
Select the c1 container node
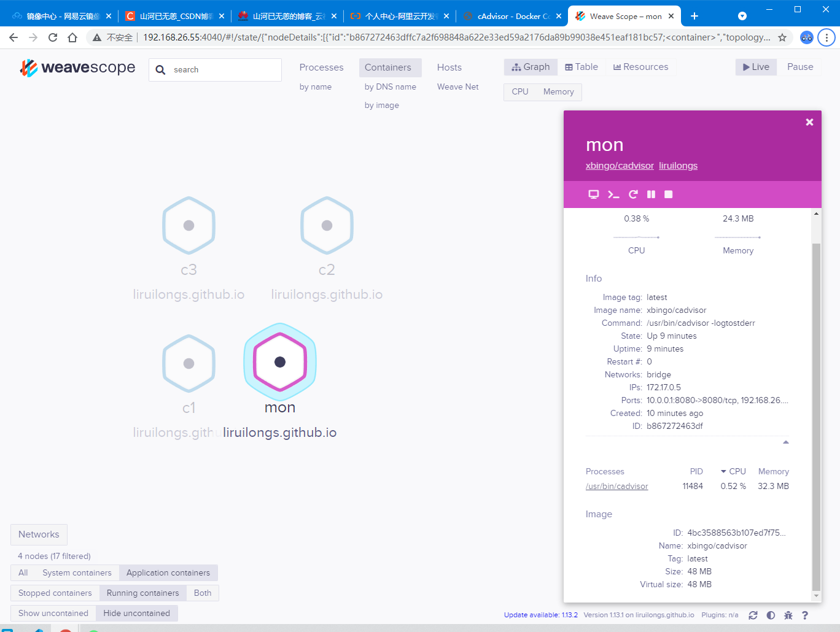coord(189,363)
